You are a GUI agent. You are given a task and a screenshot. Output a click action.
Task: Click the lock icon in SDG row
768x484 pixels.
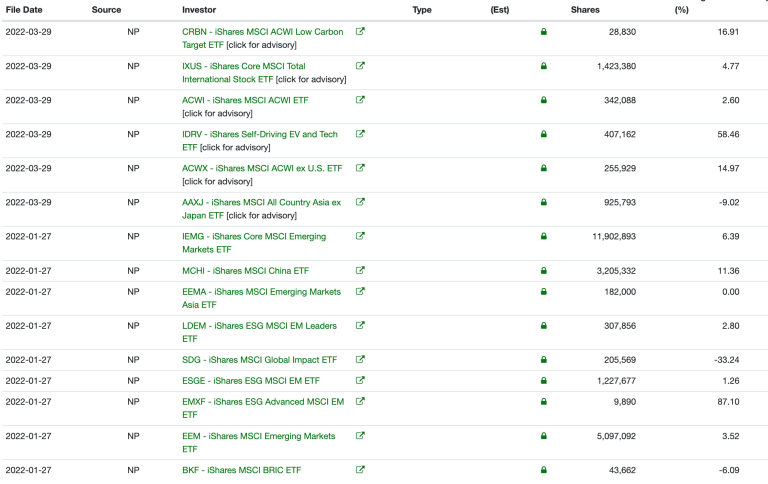pyautogui.click(x=544, y=360)
